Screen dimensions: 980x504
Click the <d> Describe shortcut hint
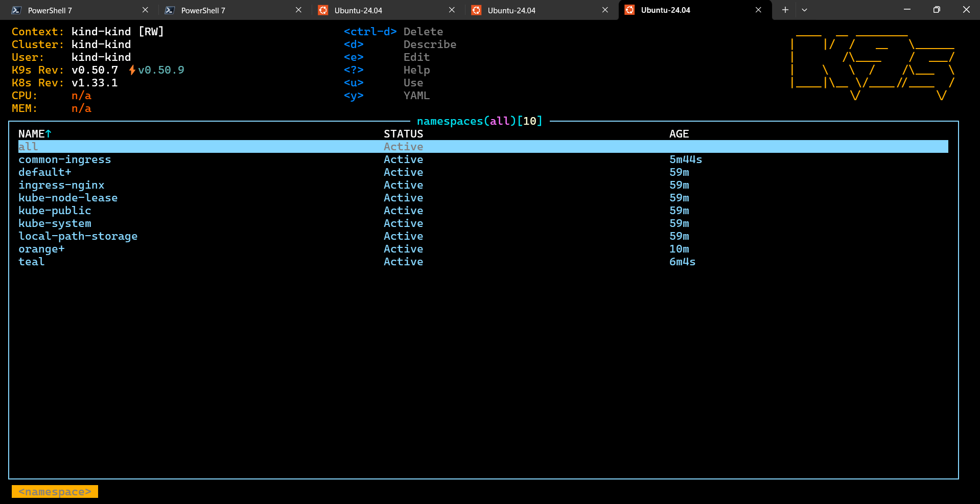[400, 44]
